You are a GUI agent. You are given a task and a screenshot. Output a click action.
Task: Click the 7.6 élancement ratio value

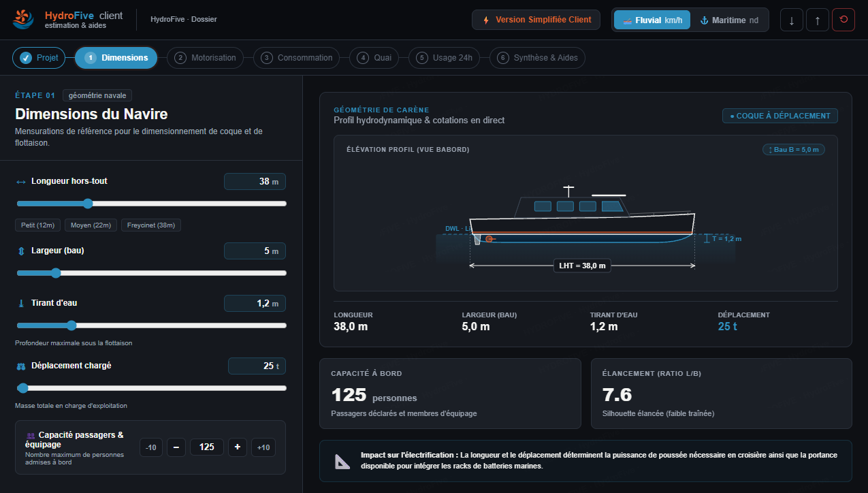click(617, 395)
